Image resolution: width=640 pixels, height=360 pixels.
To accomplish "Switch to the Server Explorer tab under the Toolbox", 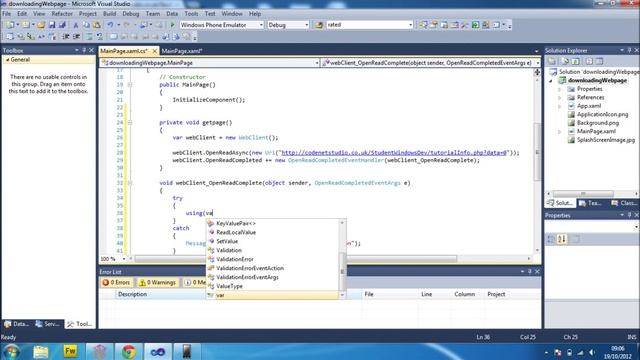I will [48, 324].
